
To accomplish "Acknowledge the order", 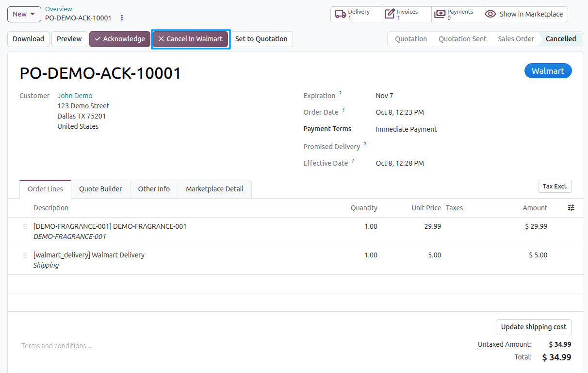I will click(x=120, y=39).
